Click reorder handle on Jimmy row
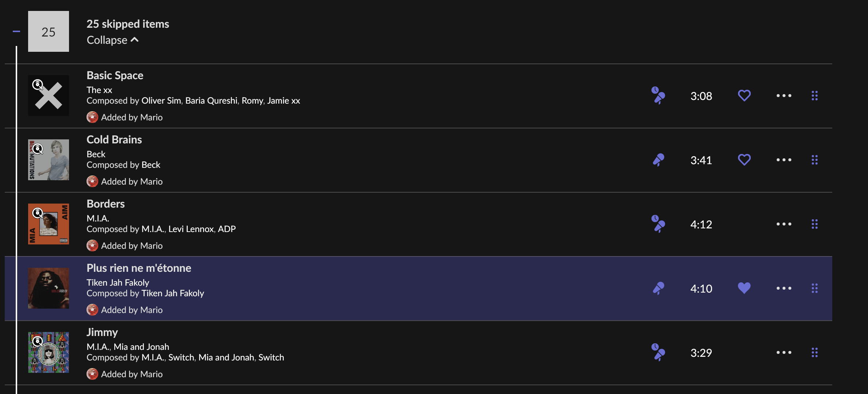Screen dimensions: 868x394 pos(814,352)
